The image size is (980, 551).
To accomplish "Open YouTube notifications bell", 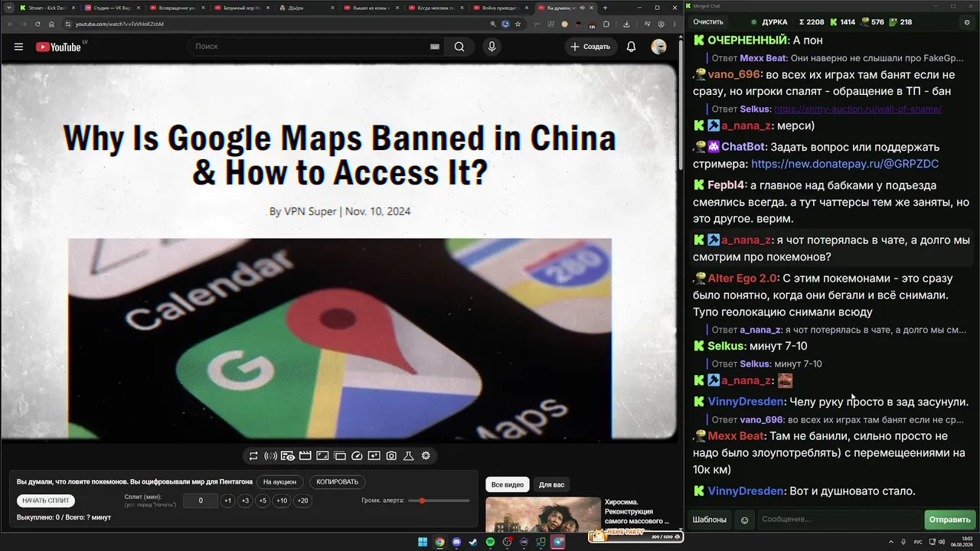I will coord(631,47).
